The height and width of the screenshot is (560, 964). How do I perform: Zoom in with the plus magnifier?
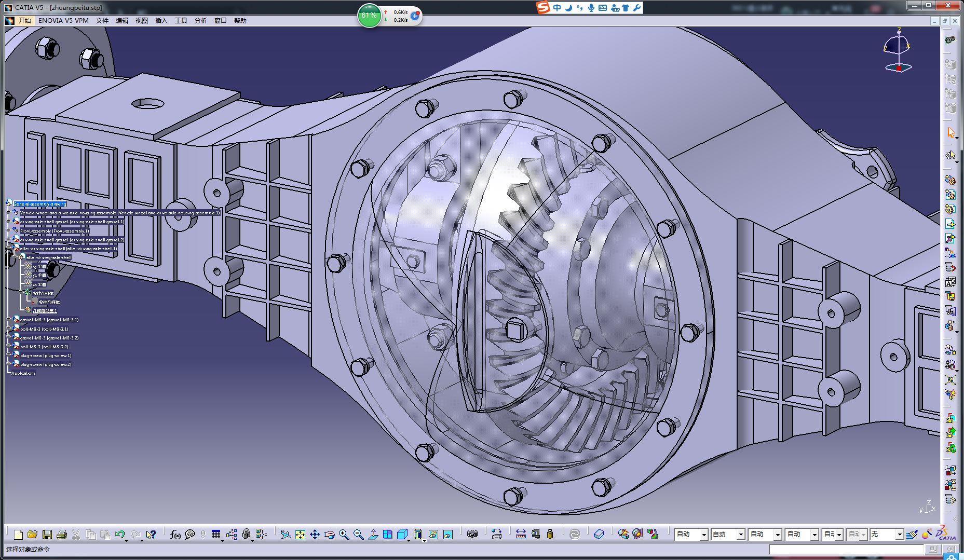344,535
